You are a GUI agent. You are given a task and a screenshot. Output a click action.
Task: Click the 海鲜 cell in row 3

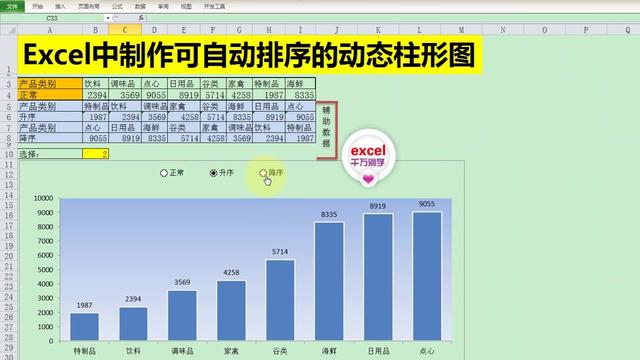300,84
